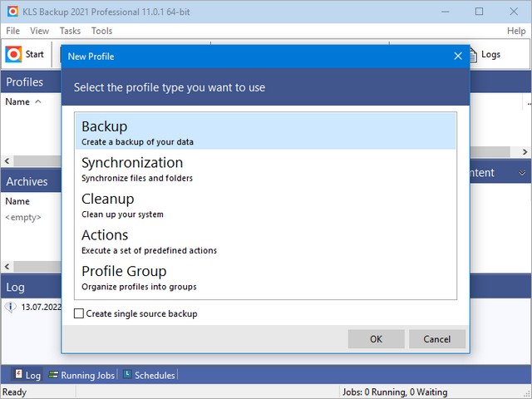Viewport: 532px width, 399px height.
Task: Close the New Profile dialog with X
Action: click(x=458, y=57)
